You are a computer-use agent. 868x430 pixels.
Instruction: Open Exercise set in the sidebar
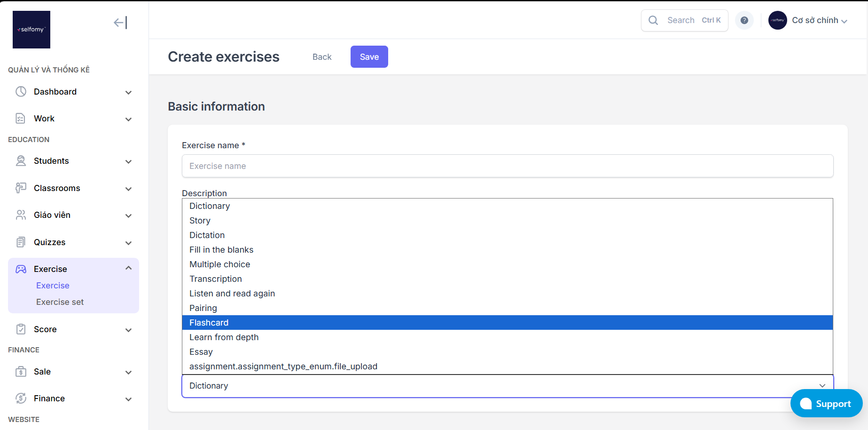[x=60, y=302]
